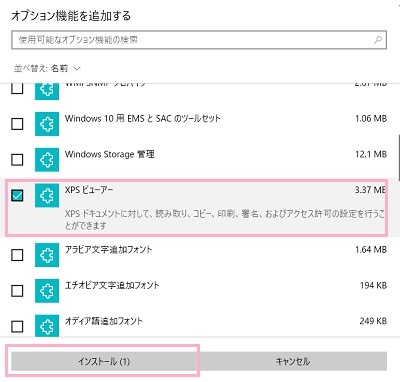Click the 1.06 MB size value

[371, 118]
